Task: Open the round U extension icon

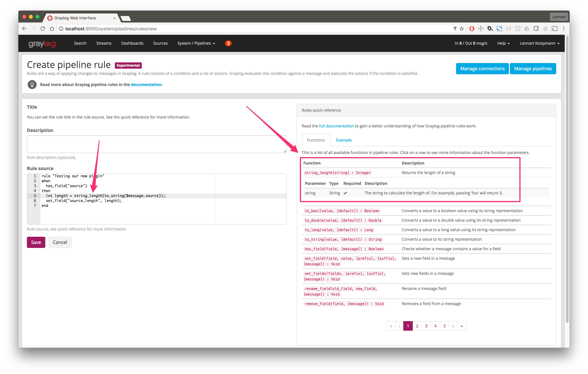Action: (x=545, y=29)
